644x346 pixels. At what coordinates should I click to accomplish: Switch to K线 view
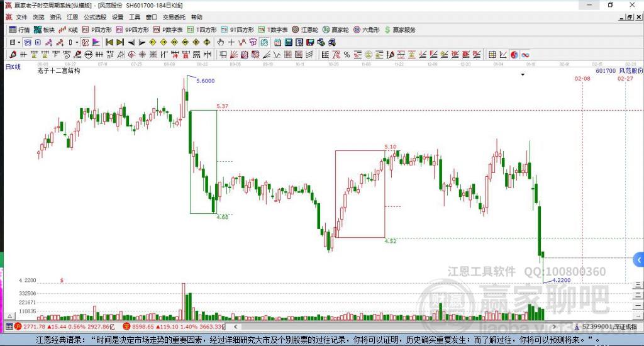[68, 30]
